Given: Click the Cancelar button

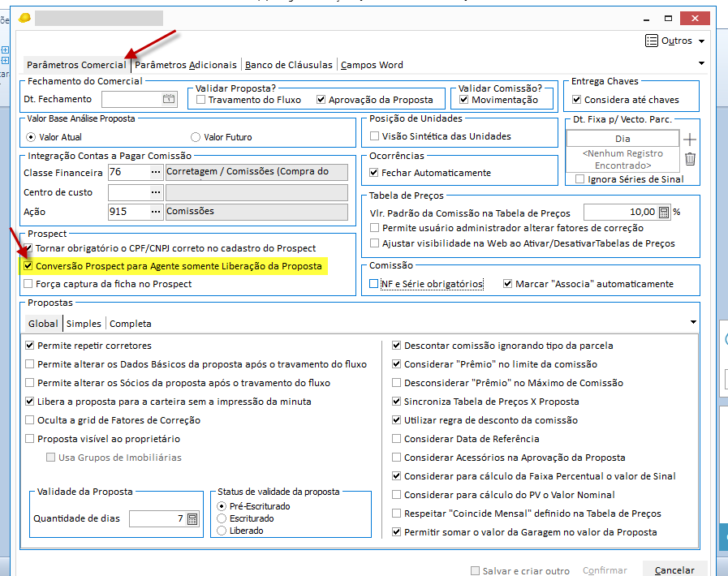Looking at the screenshot, I should 674,570.
